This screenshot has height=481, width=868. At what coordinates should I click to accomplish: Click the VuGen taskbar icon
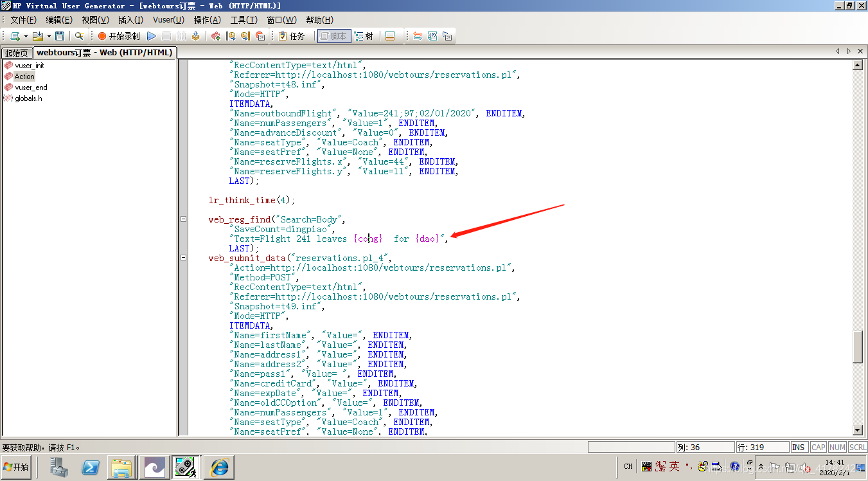[x=186, y=467]
